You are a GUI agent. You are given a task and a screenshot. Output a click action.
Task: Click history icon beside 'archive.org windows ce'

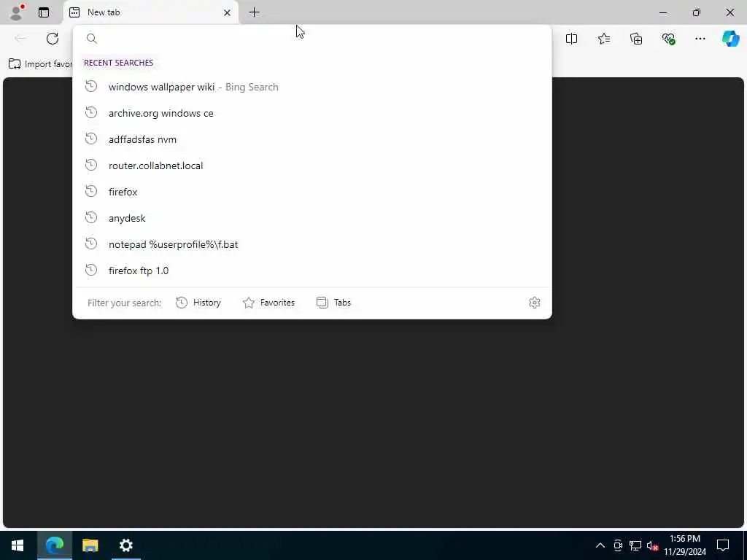pos(91,113)
